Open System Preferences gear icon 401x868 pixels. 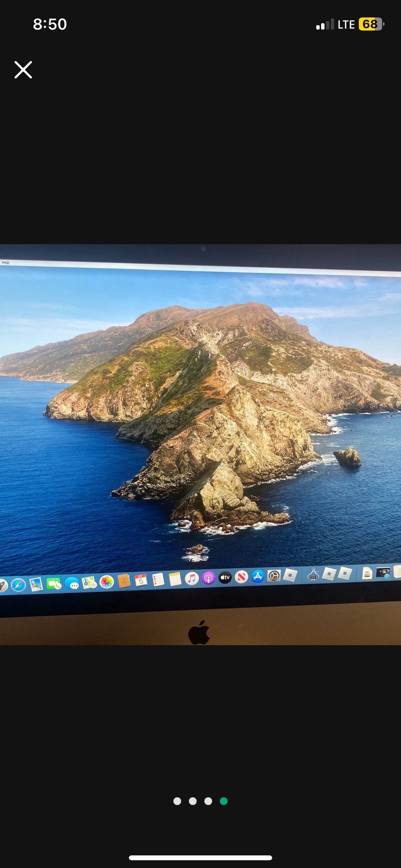[274, 576]
